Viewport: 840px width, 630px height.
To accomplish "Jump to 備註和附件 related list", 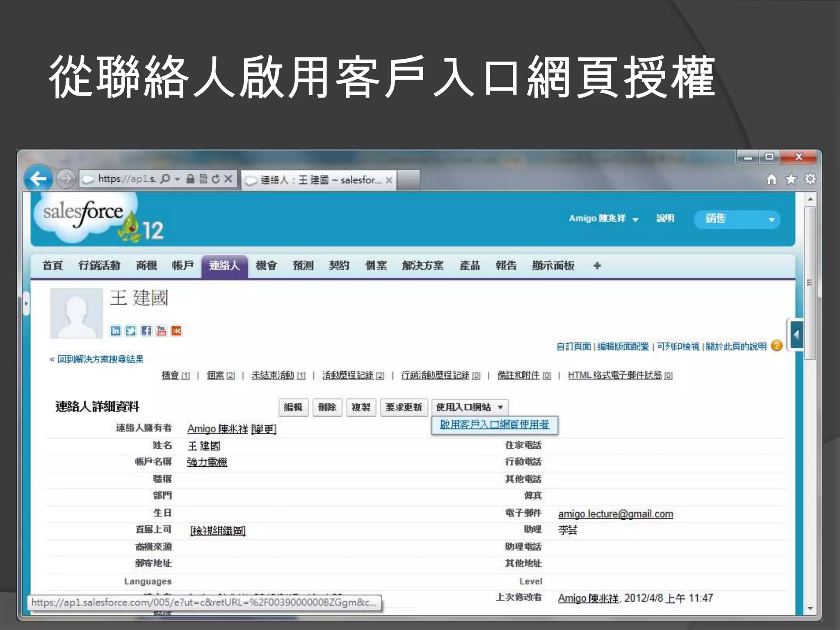I will pyautogui.click(x=524, y=375).
